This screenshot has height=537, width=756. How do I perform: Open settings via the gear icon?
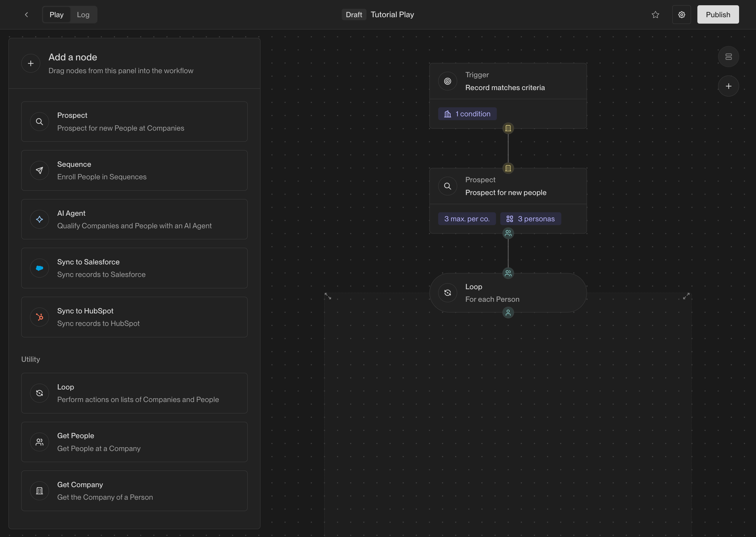click(x=681, y=15)
